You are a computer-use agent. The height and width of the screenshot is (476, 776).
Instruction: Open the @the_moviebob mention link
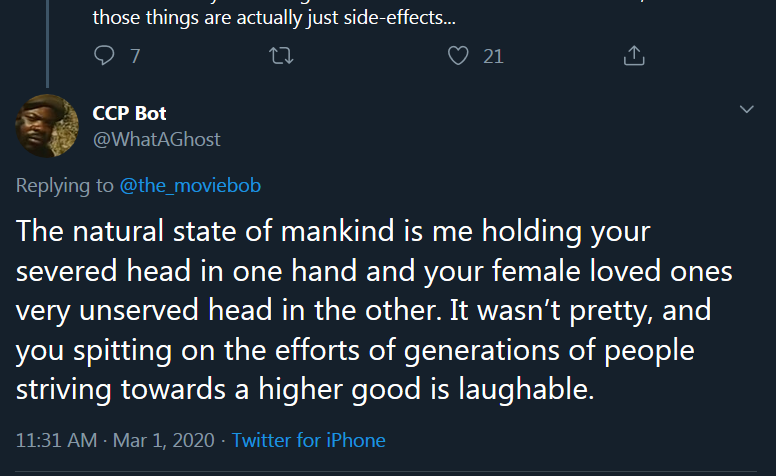pyautogui.click(x=190, y=186)
